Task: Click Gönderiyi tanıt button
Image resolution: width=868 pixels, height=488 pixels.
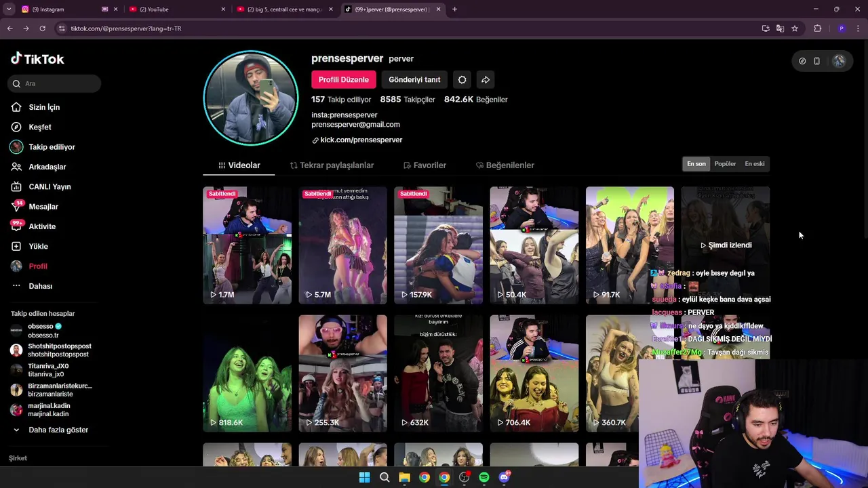Action: tap(414, 79)
